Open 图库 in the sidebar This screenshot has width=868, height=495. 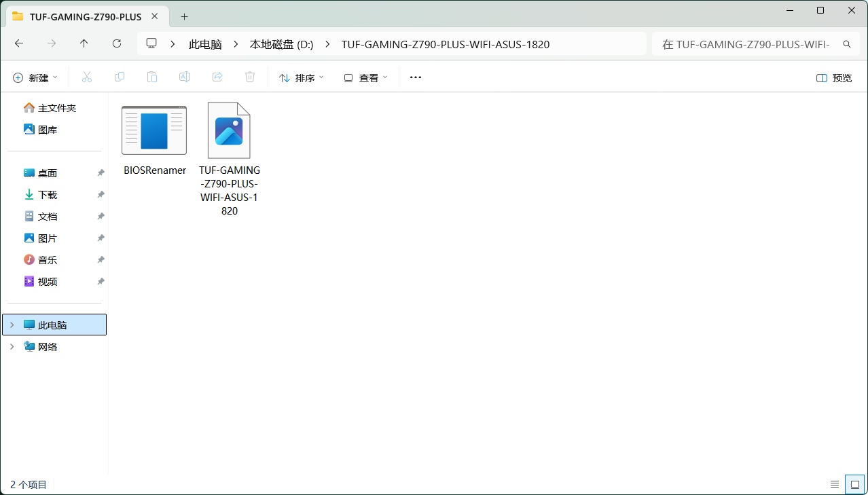[x=41, y=130]
